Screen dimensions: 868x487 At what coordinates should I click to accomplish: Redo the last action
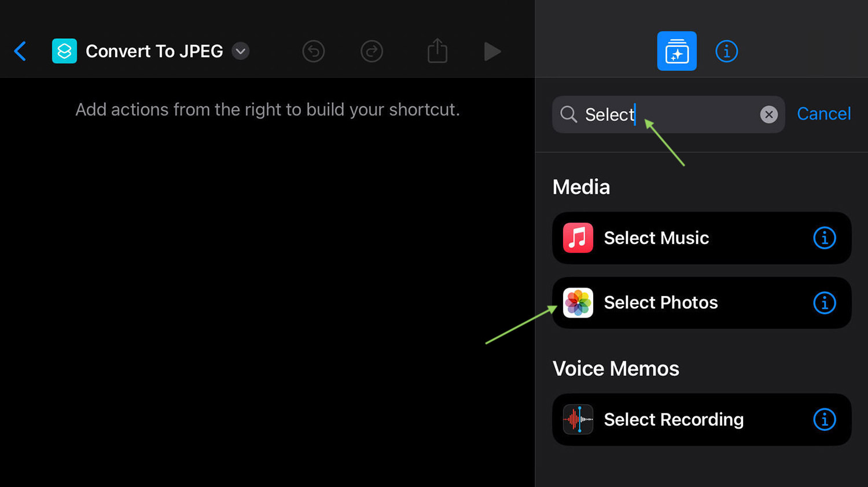372,51
